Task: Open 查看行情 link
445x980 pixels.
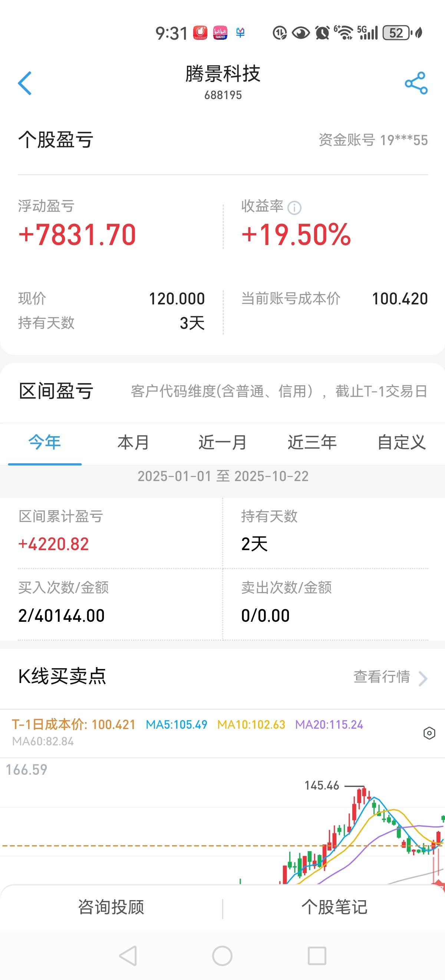Action: click(x=382, y=677)
